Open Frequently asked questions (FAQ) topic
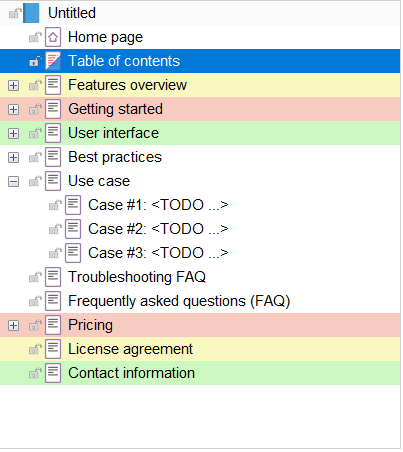 click(x=179, y=301)
